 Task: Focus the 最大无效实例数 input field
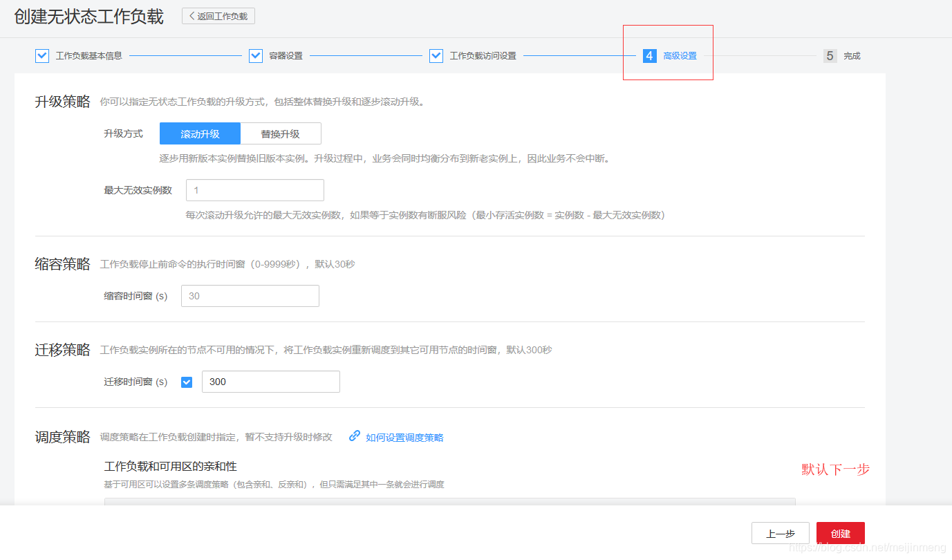(254, 190)
